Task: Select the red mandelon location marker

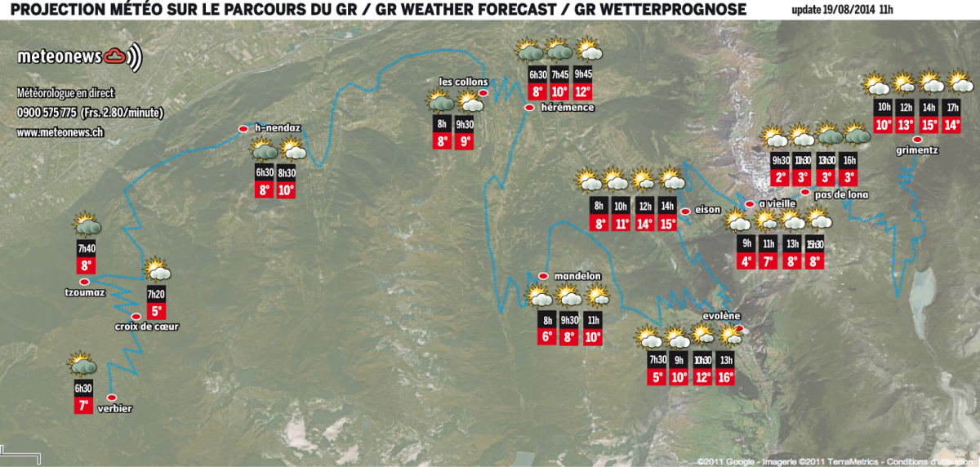Action: 544,275
